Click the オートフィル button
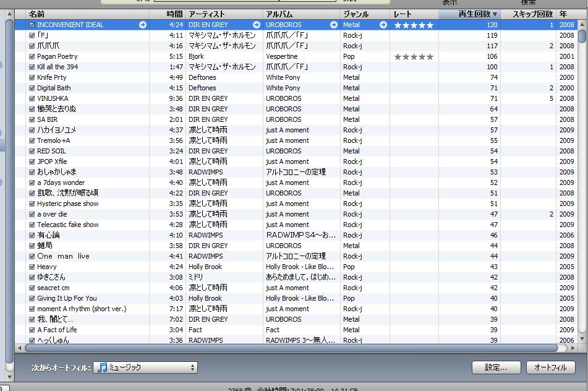Image resolution: width=588 pixels, height=391 pixels. (550, 367)
